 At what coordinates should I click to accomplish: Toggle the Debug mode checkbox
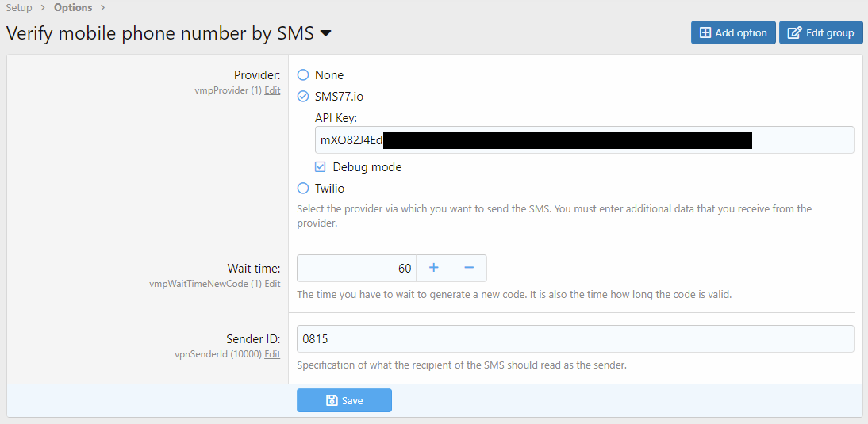(321, 167)
